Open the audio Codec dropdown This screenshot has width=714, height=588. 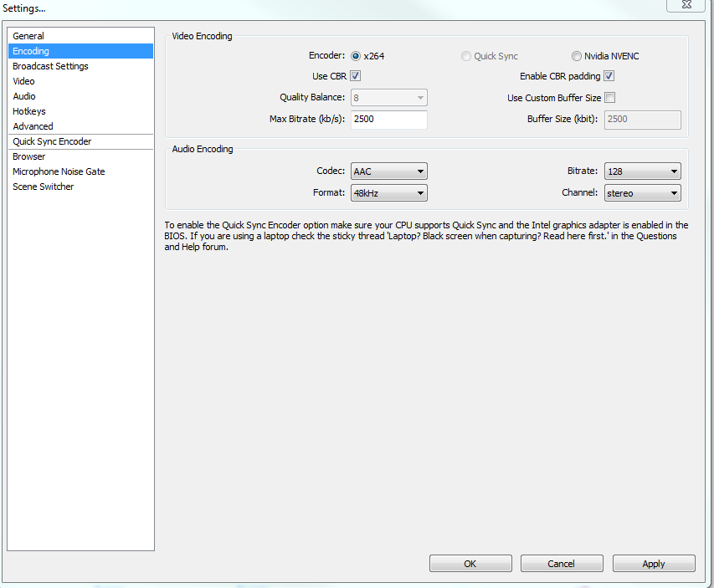(389, 171)
